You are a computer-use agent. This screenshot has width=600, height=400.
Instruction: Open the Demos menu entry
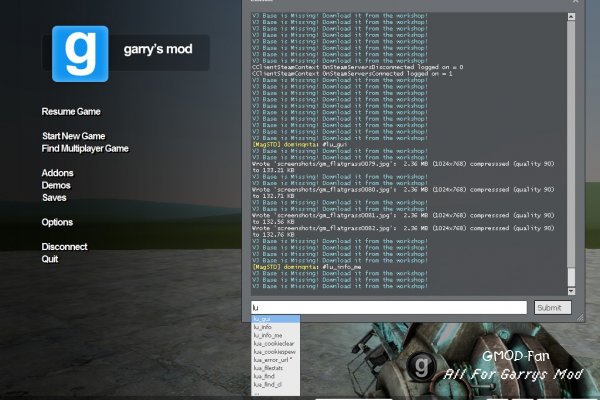click(x=56, y=185)
